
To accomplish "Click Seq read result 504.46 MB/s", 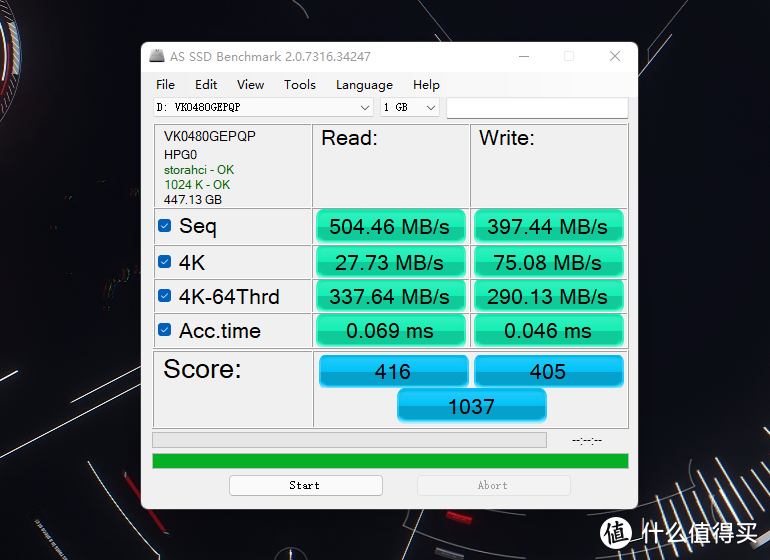I will click(x=390, y=226).
